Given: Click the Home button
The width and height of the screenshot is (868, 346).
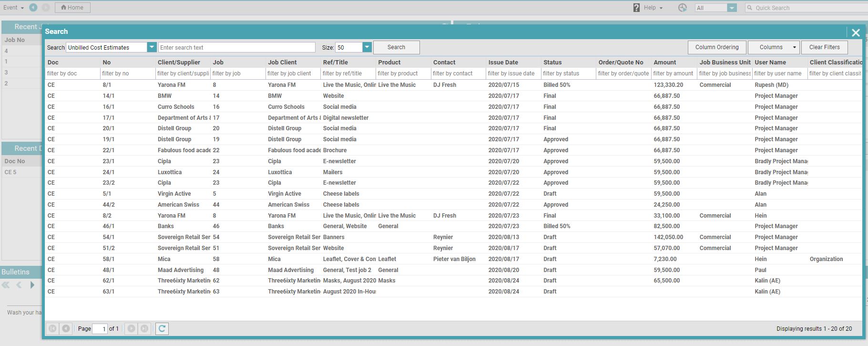Looking at the screenshot, I should click(72, 8).
